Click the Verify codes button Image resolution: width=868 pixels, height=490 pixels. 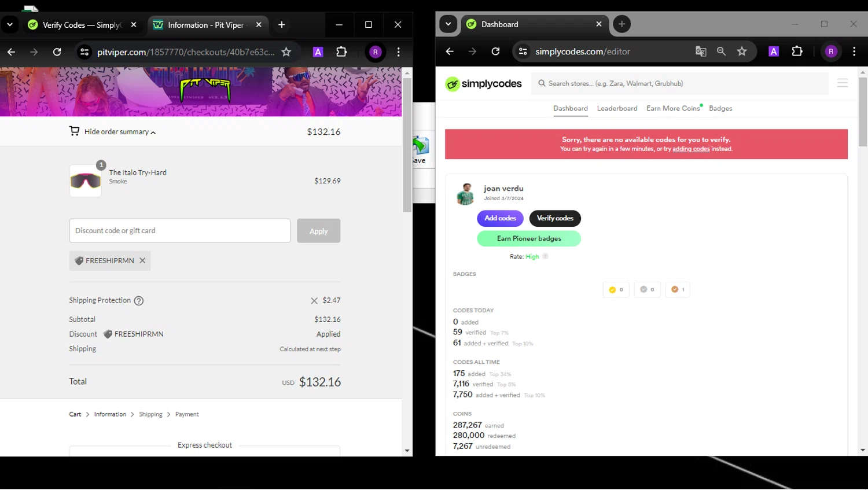(x=555, y=219)
